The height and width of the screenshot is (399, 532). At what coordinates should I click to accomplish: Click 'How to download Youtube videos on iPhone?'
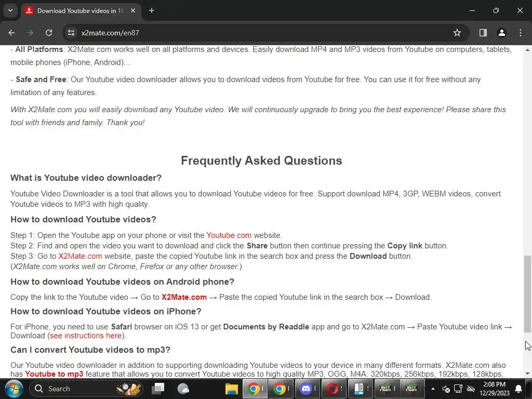click(106, 311)
